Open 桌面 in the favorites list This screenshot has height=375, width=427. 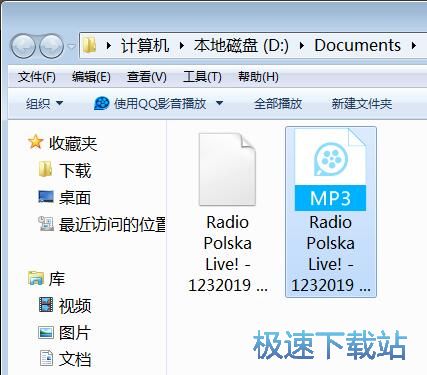coord(75,198)
